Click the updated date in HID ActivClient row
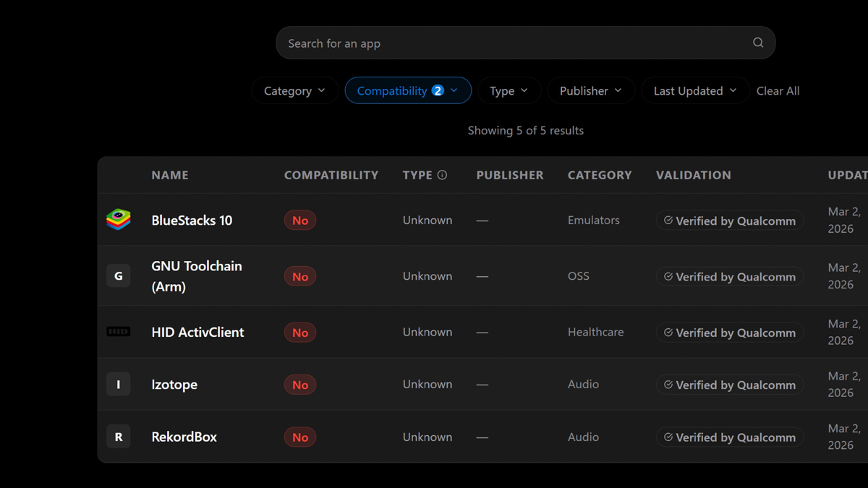This screenshot has height=488, width=868. tap(844, 332)
